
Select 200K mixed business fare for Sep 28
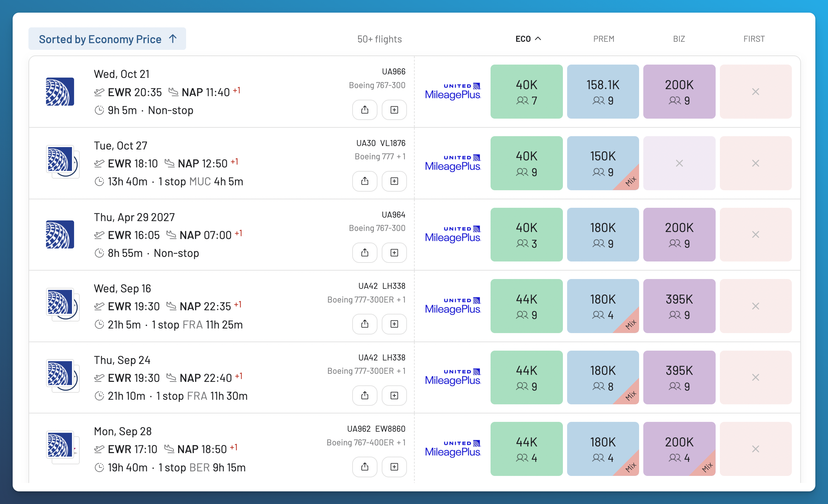(x=679, y=449)
